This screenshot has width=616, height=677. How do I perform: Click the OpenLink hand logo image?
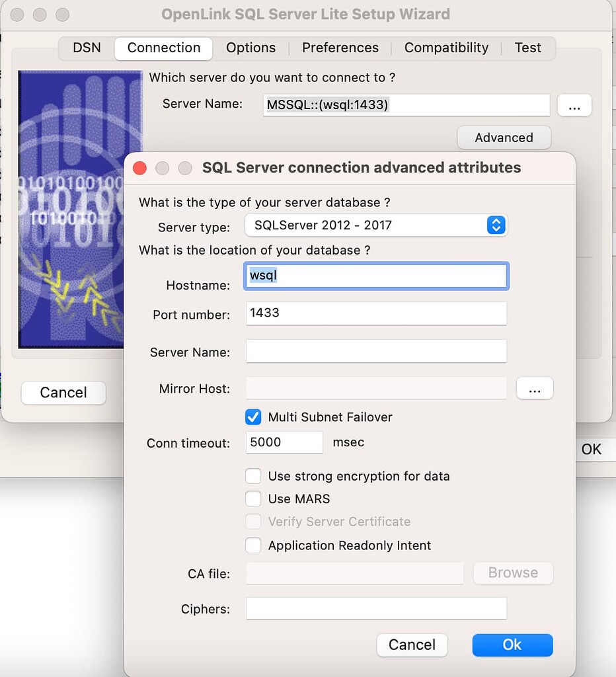click(71, 210)
